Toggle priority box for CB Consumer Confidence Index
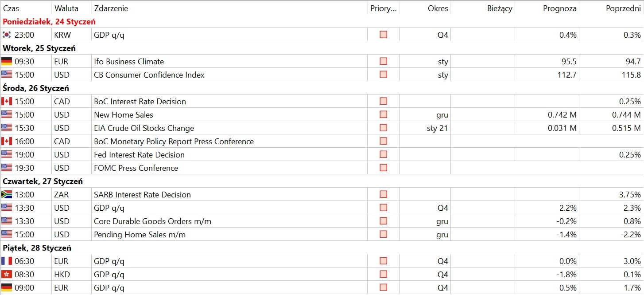 [384, 75]
